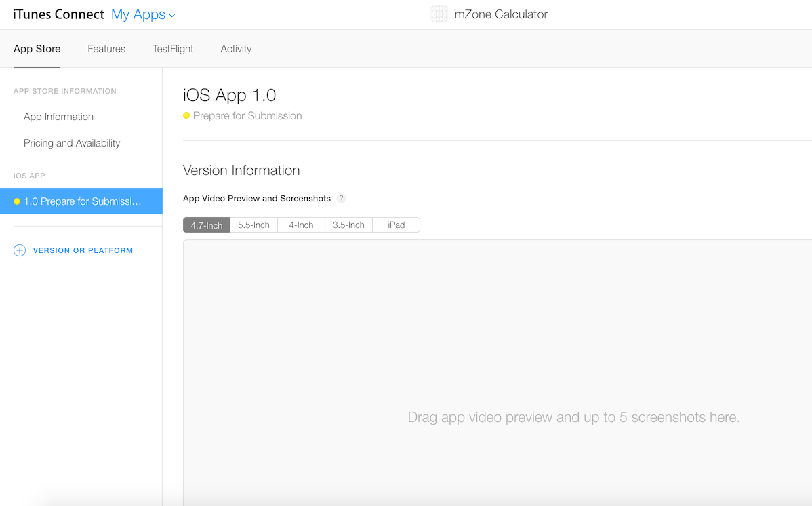Switch to iPad screenshots
The height and width of the screenshot is (506, 812).
click(397, 225)
